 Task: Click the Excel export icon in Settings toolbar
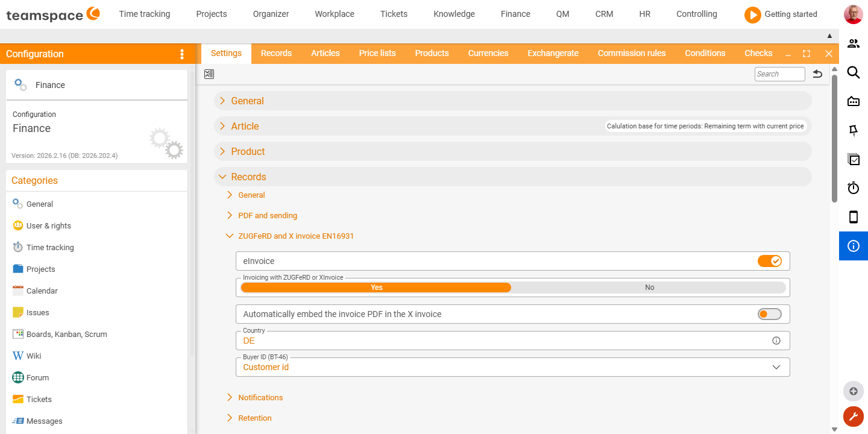(209, 74)
